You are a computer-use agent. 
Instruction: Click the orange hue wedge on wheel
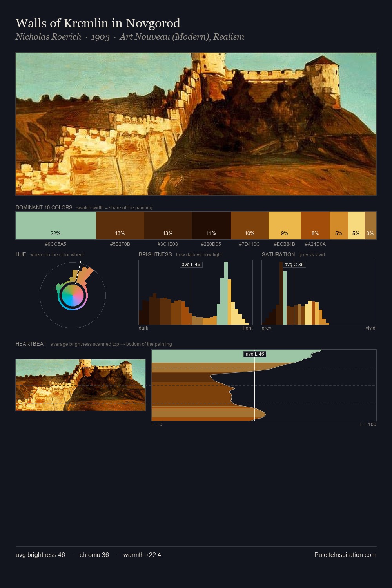(x=84, y=276)
